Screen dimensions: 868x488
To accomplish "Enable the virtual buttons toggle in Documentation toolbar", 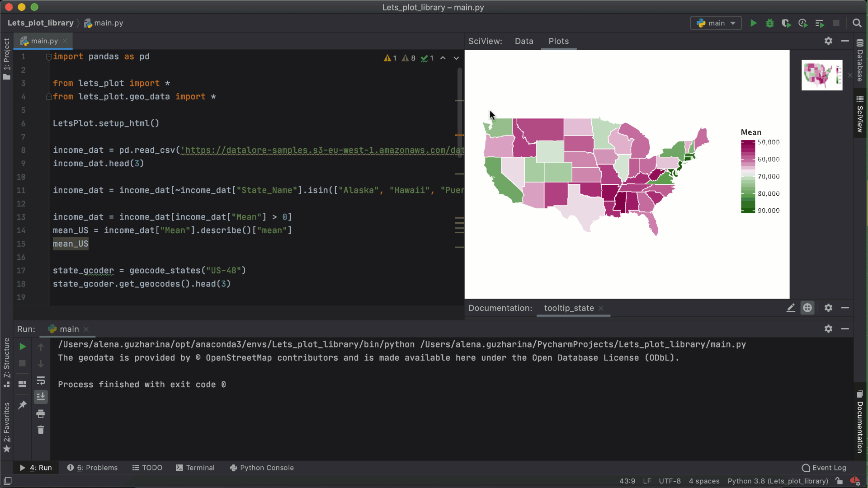I will 808,308.
